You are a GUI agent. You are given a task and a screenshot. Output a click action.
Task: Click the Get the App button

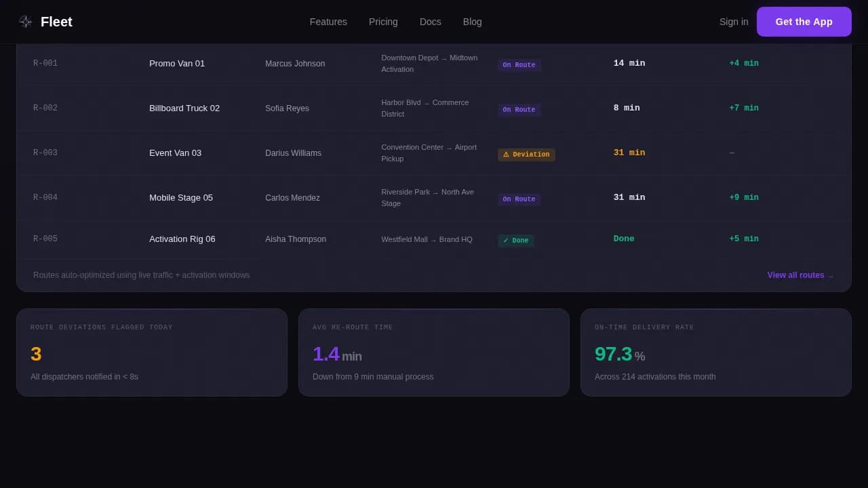(x=804, y=22)
